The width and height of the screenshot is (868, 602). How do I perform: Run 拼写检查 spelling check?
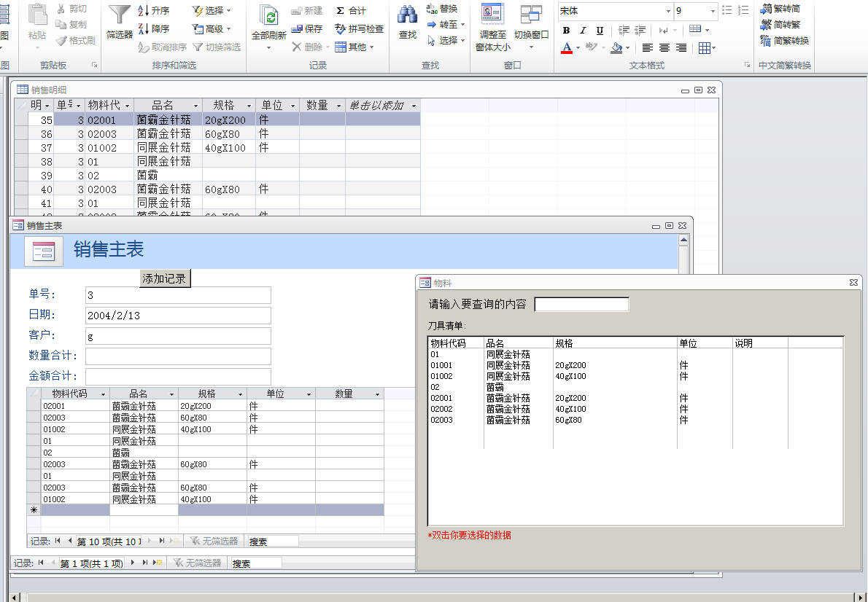click(x=360, y=28)
